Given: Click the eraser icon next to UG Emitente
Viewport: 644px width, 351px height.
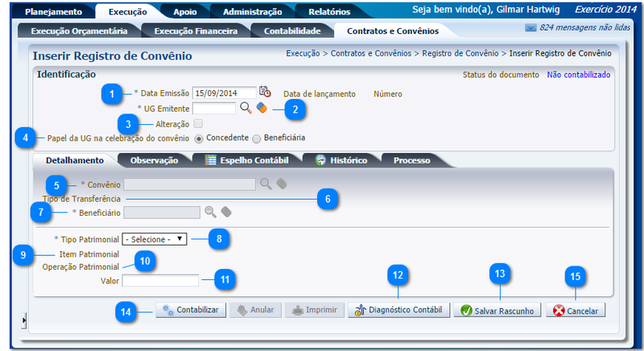Looking at the screenshot, I should coord(261,108).
